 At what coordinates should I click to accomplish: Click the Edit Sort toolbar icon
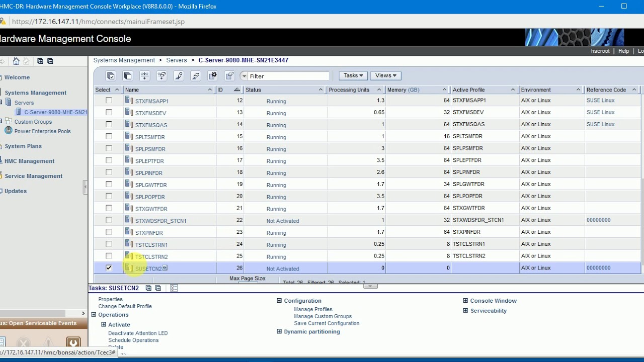coord(144,76)
